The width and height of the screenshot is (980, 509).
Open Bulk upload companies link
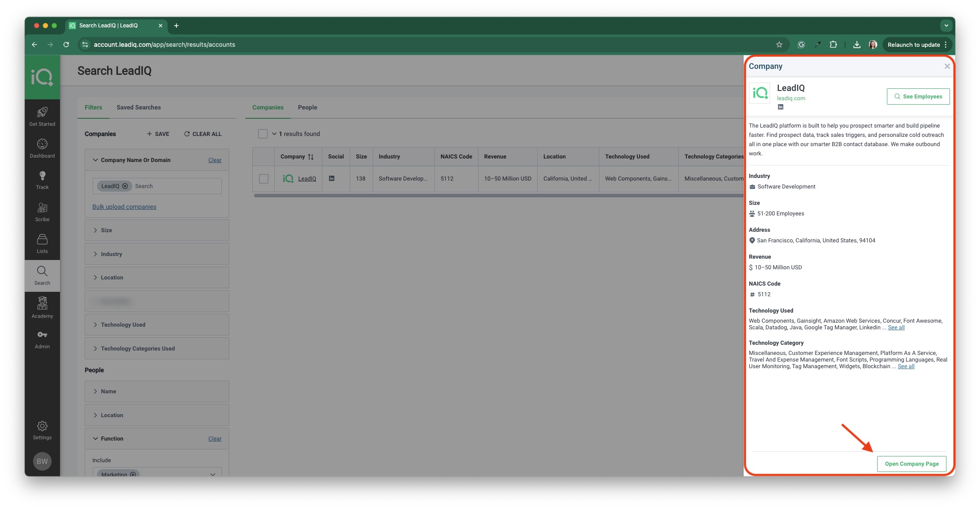pyautogui.click(x=124, y=207)
